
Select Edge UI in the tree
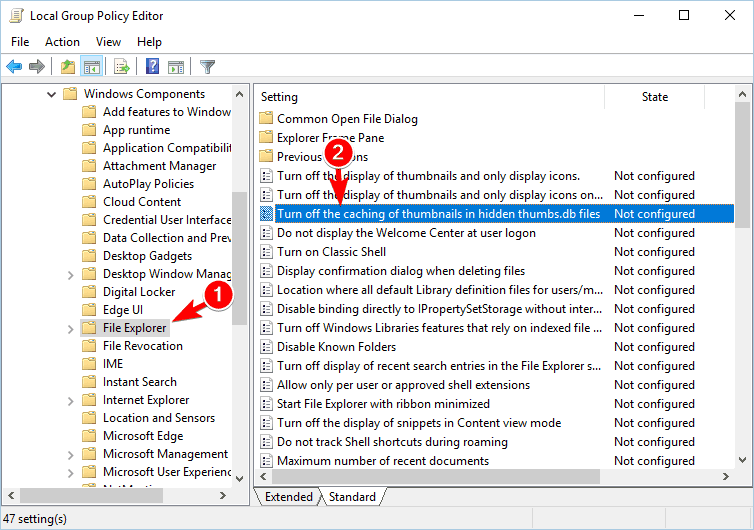pos(123,310)
